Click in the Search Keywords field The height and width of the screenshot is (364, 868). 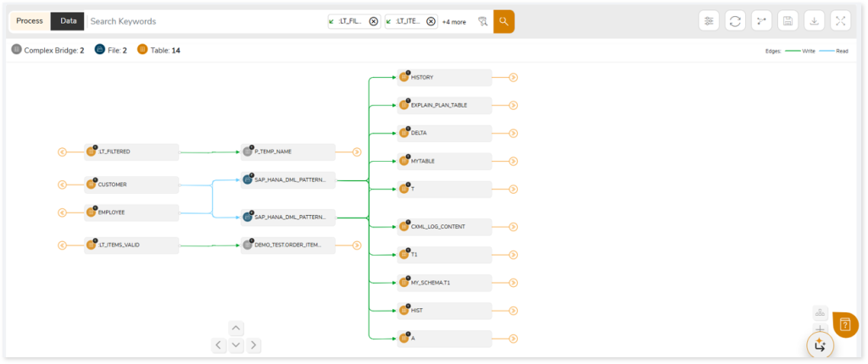tap(203, 21)
